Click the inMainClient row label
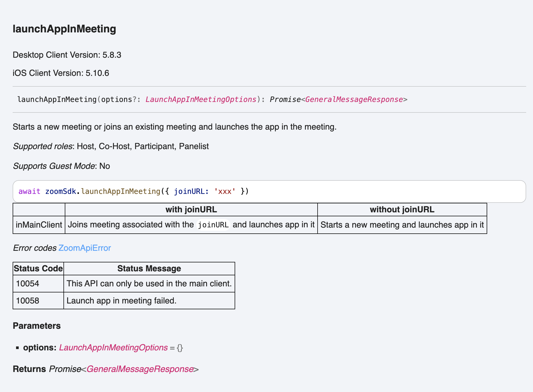Viewport: 533px width, 392px height. coord(39,225)
